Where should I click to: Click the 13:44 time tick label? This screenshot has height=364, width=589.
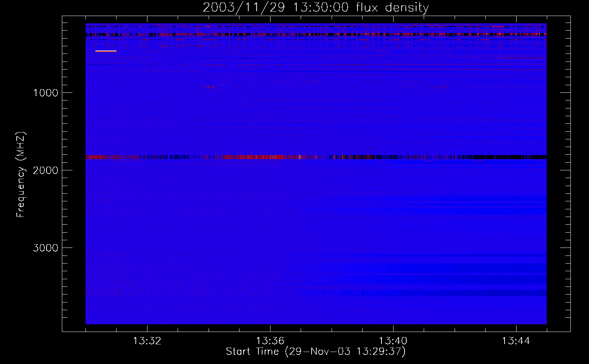pos(516,341)
